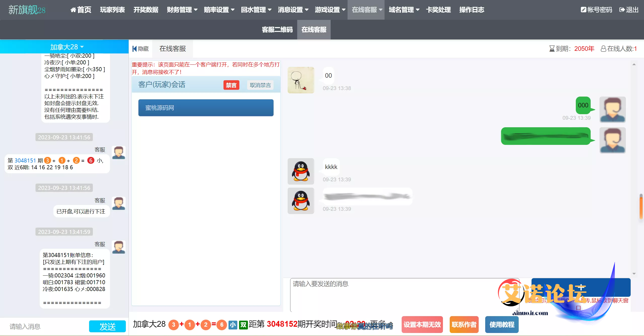Image resolution: width=644 pixels, height=336 pixels.
Task: Expand the 赔率设置 dropdown menu
Action: pos(219,10)
